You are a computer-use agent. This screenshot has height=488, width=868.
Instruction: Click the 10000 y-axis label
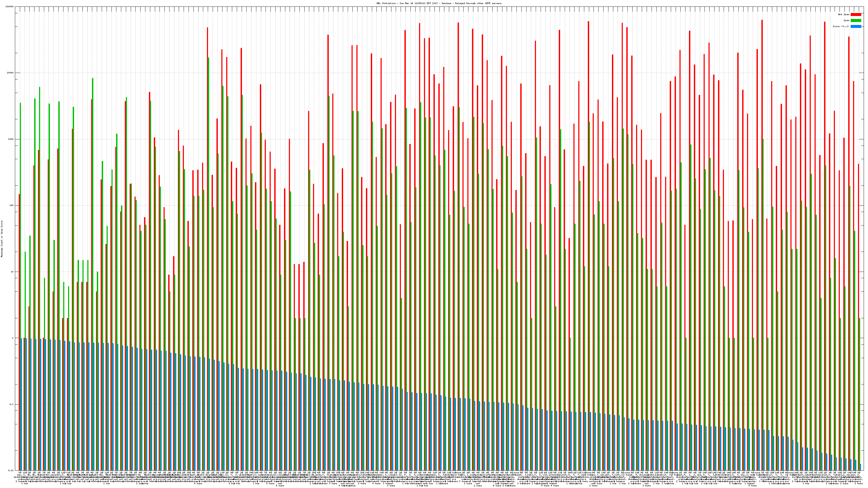pos(11,73)
